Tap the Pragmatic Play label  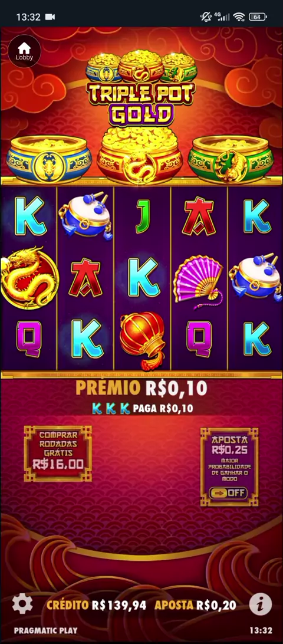[x=45, y=630]
